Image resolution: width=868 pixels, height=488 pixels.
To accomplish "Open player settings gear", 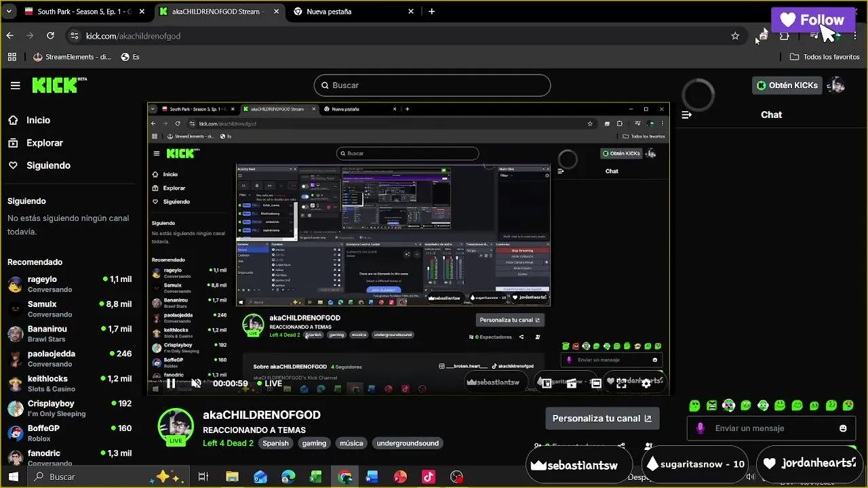I will [646, 384].
